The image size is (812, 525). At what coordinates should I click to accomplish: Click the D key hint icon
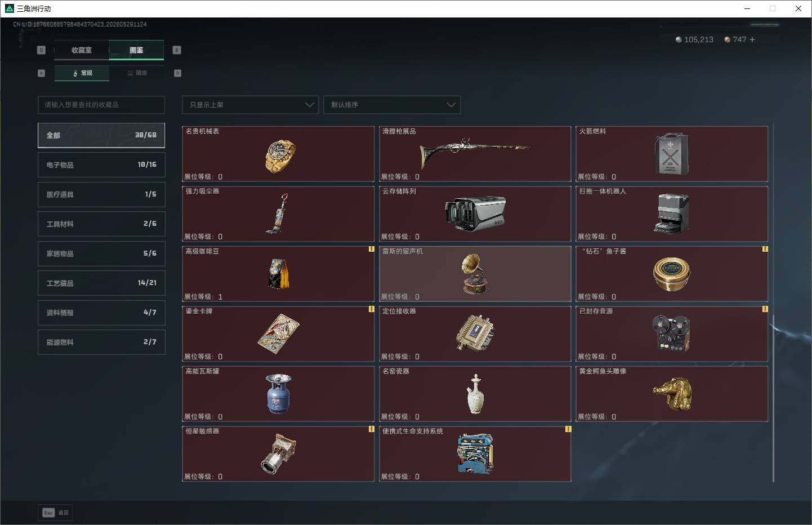(x=178, y=73)
